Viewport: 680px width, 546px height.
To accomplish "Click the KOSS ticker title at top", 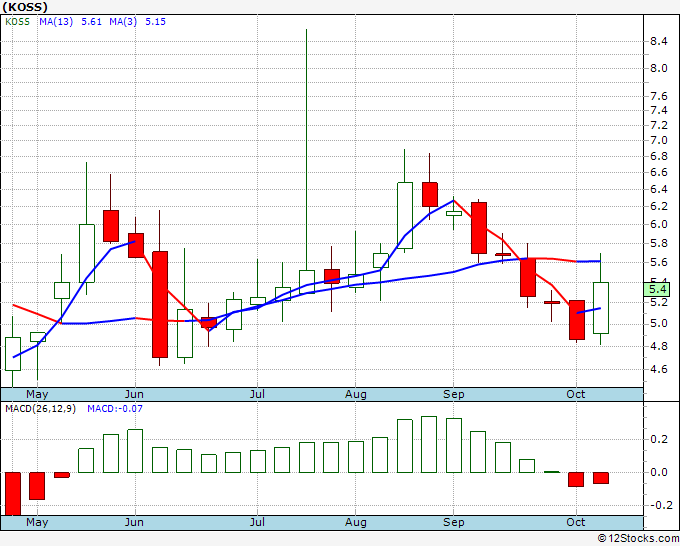I will pyautogui.click(x=25, y=7).
